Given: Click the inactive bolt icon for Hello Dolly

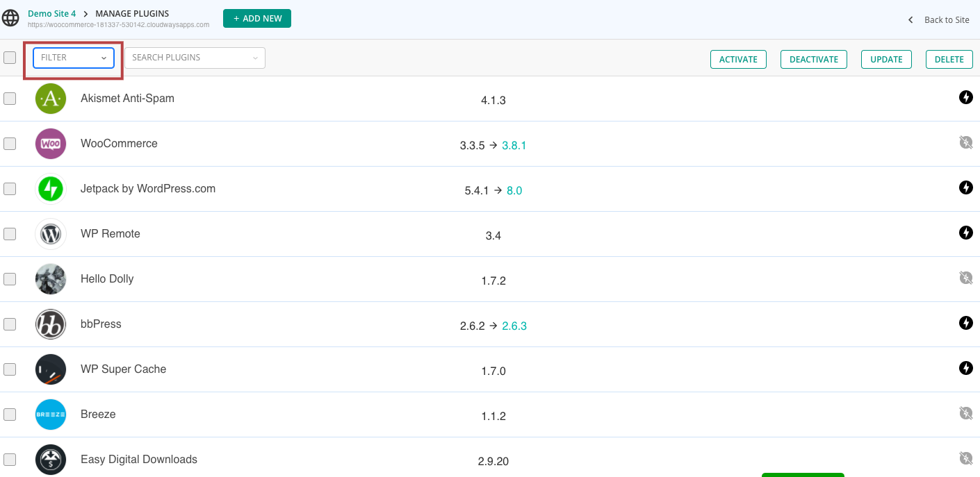Looking at the screenshot, I should pos(966,278).
